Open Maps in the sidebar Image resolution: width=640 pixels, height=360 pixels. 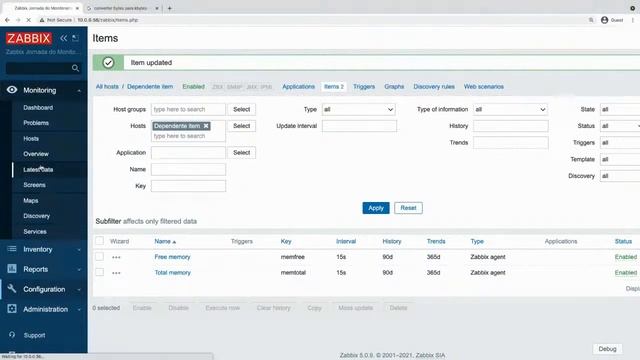click(x=31, y=200)
